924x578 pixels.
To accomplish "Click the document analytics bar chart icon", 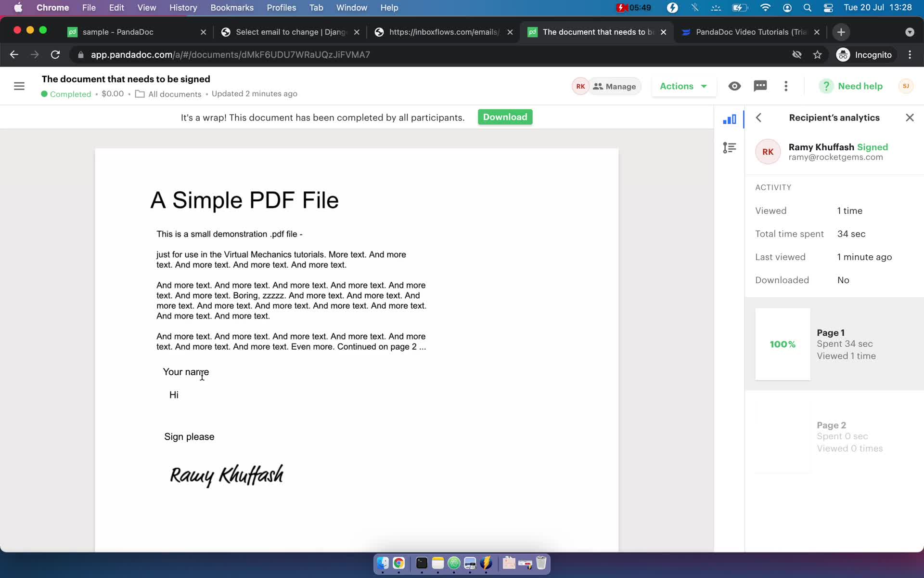I will (729, 118).
